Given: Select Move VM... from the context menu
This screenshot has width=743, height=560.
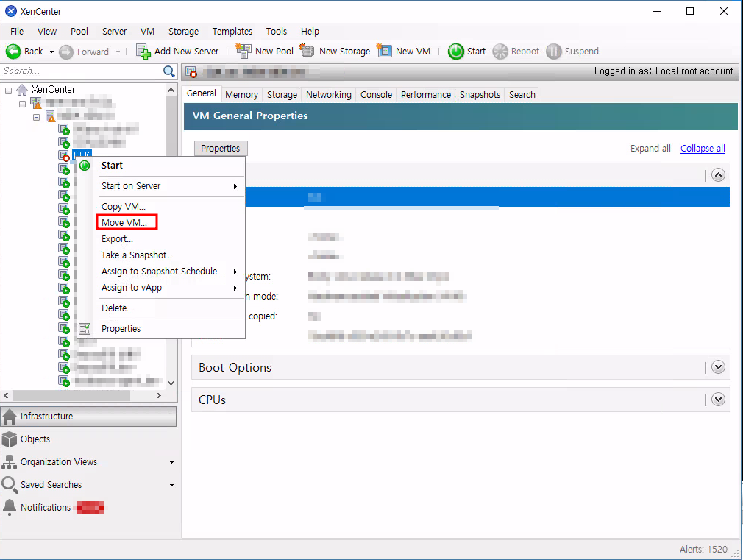Looking at the screenshot, I should pos(124,222).
